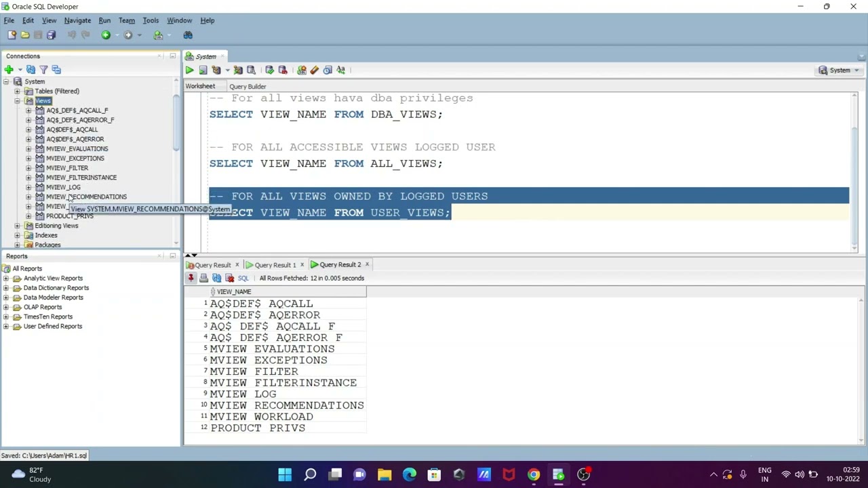
Task: Select AQ$DEF$_AQERROR view in tree
Action: [x=75, y=139]
